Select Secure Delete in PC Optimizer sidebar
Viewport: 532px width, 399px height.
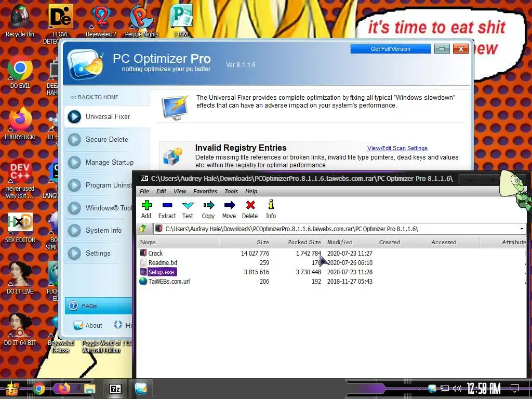click(x=107, y=139)
